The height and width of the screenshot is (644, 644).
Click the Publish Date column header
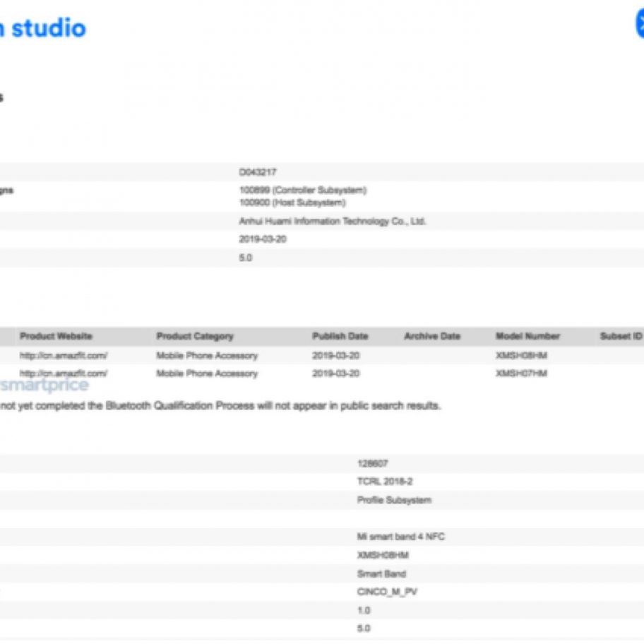(x=340, y=336)
